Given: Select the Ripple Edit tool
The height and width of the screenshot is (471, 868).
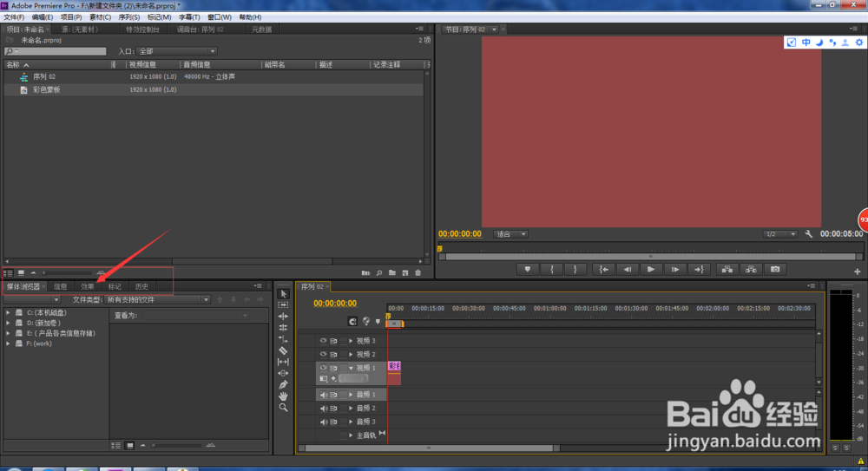Looking at the screenshot, I should coord(284,317).
